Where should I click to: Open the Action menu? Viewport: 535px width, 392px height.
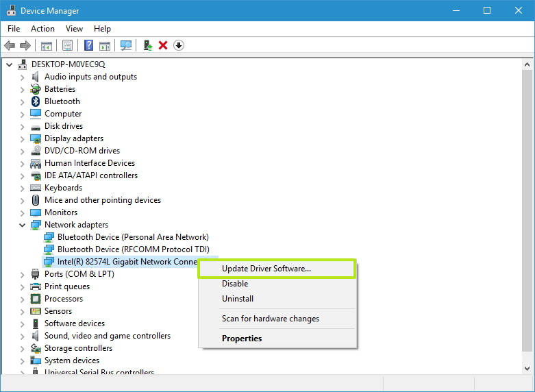coord(42,29)
